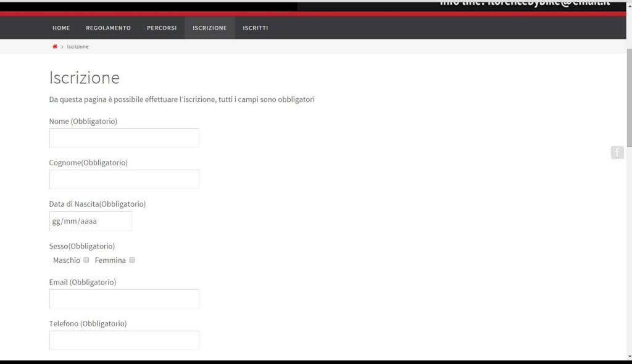Click the scrollbar down arrow

point(629,357)
